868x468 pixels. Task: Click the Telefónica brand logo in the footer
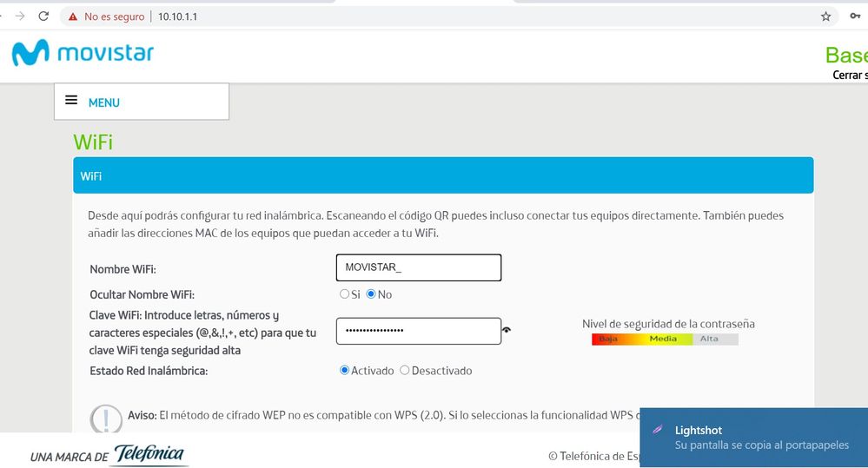pyautogui.click(x=149, y=455)
